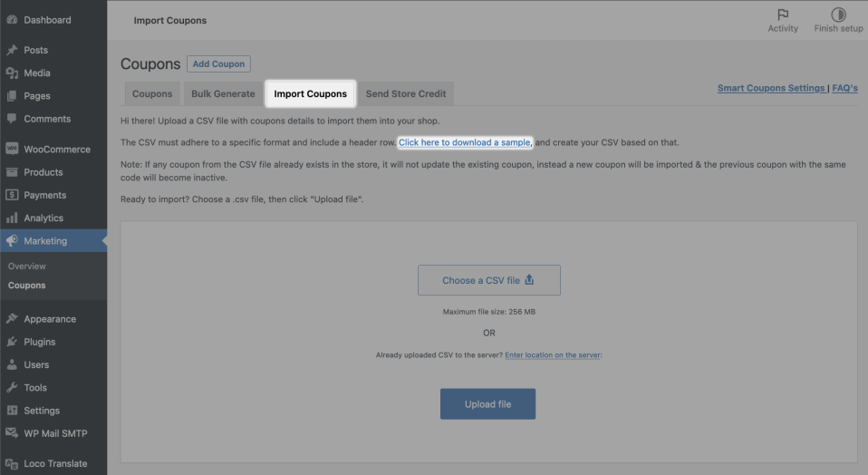Open Users label in the sidebar
This screenshot has height=475, width=868.
(x=36, y=364)
